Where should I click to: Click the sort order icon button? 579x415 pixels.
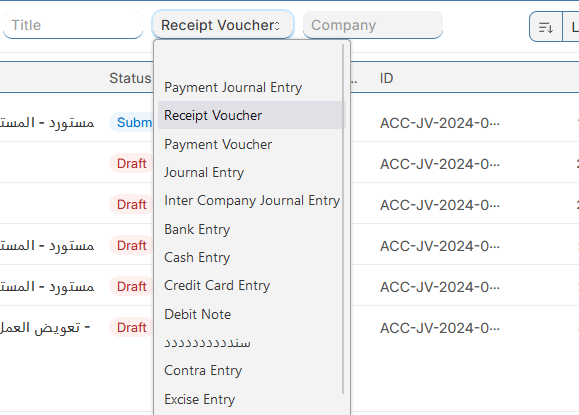[546, 27]
